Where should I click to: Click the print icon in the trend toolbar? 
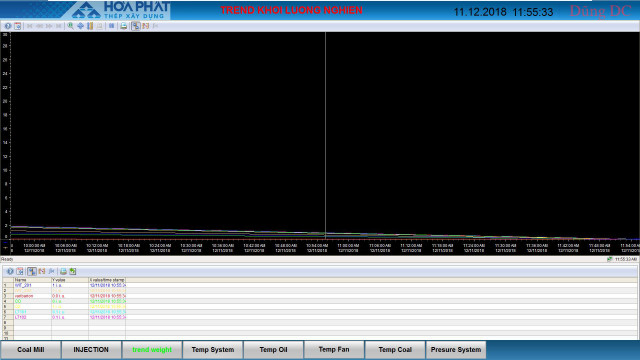pyautogui.click(x=123, y=26)
